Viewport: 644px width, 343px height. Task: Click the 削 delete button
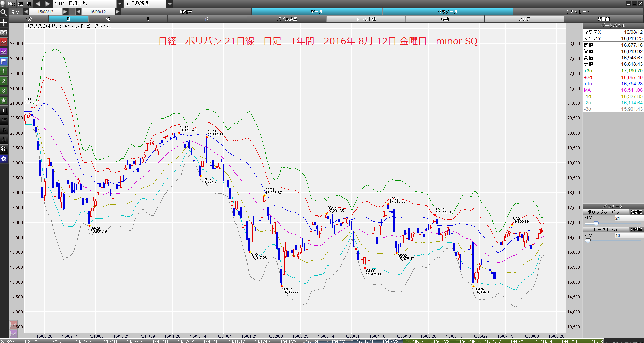(x=29, y=4)
